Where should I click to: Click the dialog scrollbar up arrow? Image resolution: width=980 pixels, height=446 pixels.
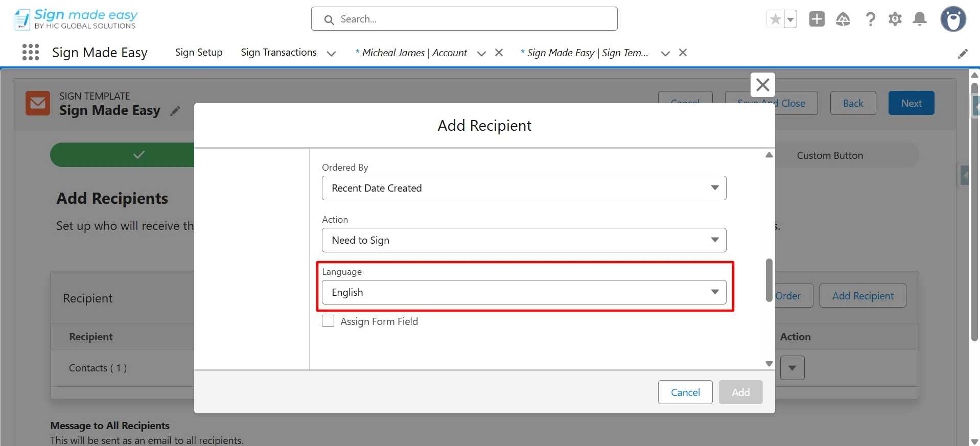(769, 155)
